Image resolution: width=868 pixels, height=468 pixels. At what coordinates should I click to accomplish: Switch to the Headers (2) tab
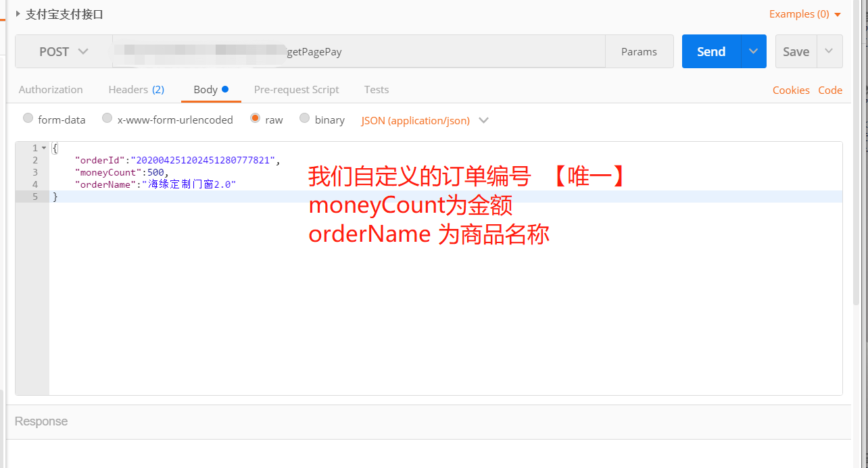click(x=136, y=89)
